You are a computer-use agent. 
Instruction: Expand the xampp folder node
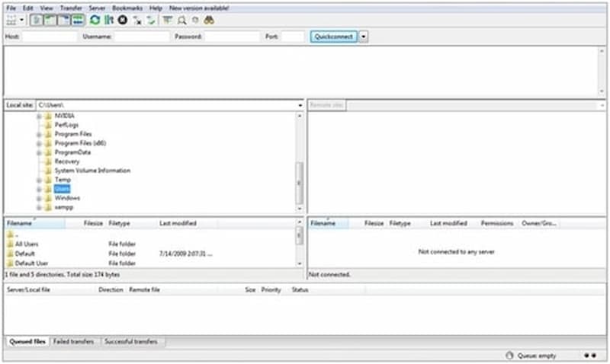point(39,207)
